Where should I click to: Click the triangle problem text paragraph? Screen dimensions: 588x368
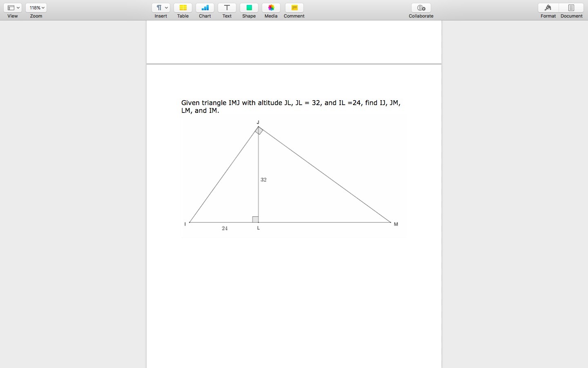[291, 107]
